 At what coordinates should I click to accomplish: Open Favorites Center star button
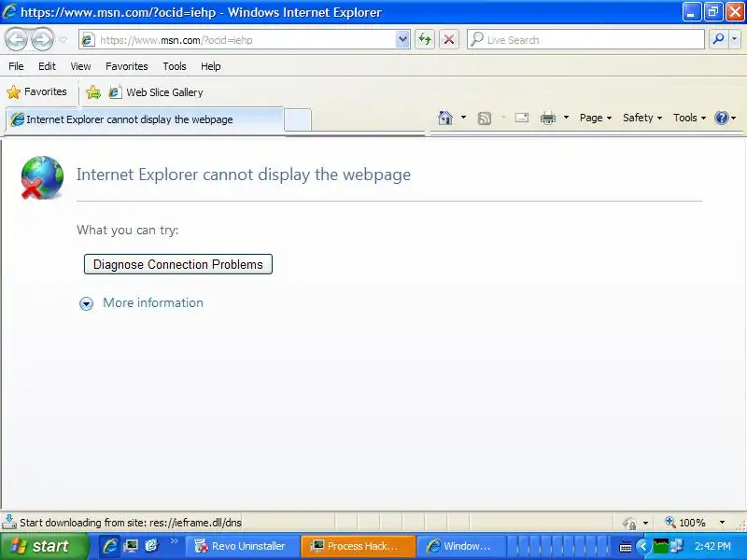tap(37, 91)
